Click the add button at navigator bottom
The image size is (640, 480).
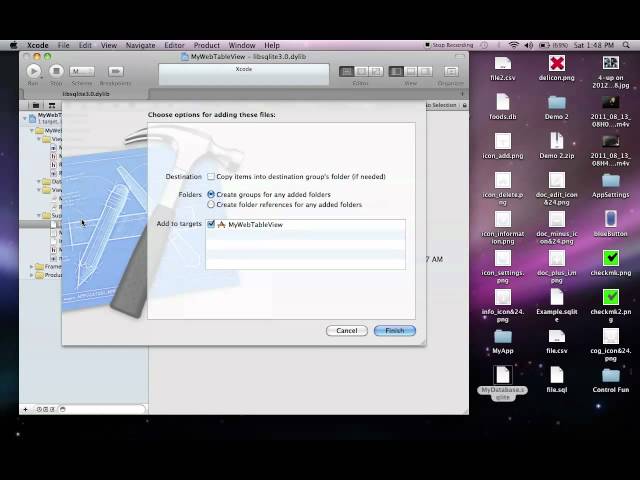(x=26, y=409)
